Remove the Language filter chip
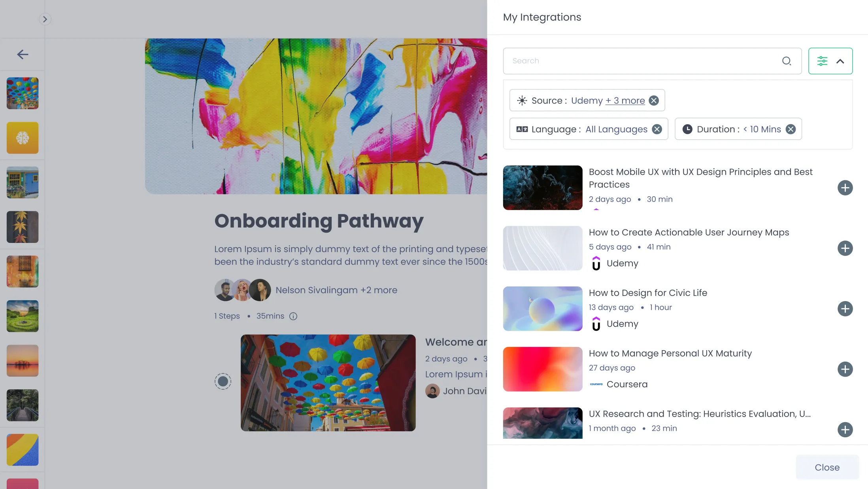This screenshot has width=868, height=489. click(657, 129)
